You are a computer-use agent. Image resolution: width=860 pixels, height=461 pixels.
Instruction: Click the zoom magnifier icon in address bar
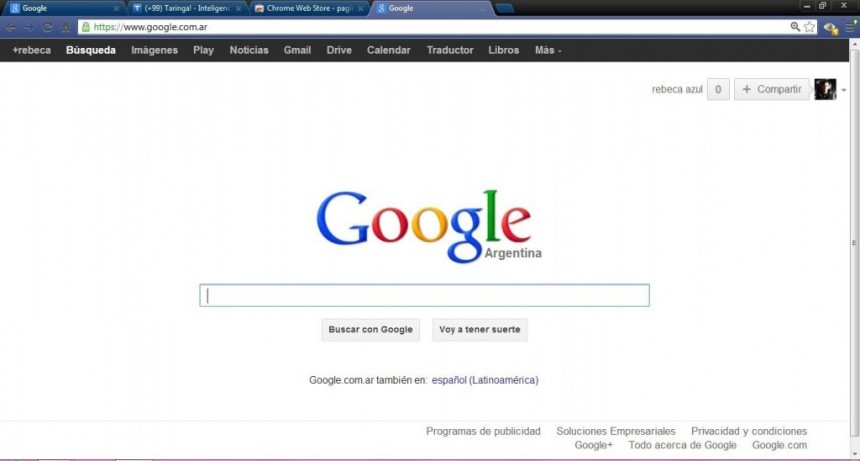point(794,27)
